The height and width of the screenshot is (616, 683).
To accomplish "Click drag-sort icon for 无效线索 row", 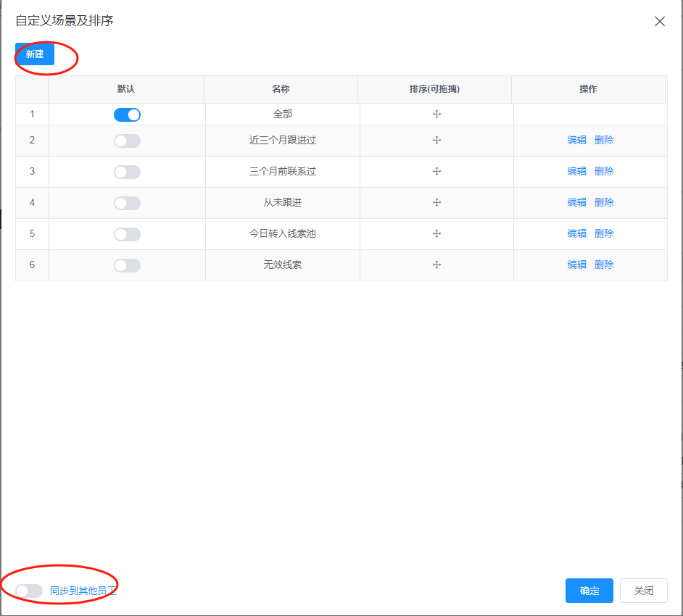I will (437, 265).
